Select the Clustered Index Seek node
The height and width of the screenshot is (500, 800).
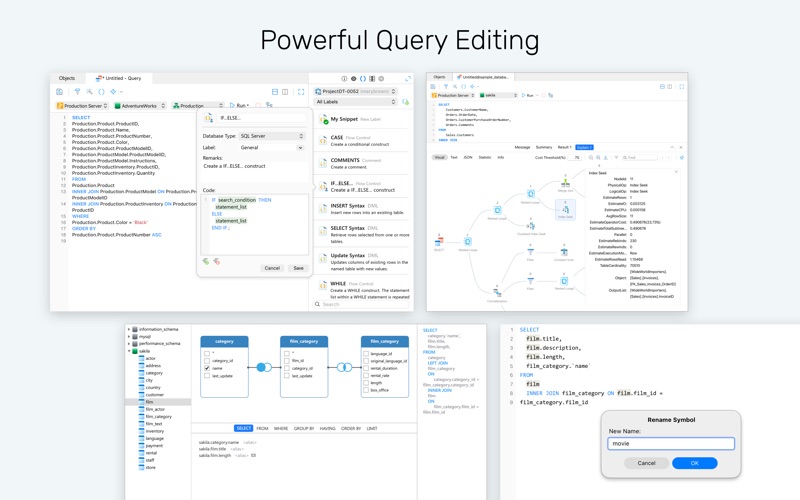click(531, 227)
